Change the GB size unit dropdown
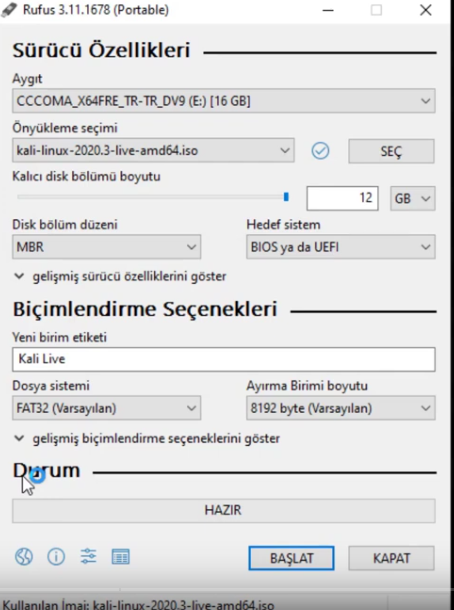 click(412, 198)
